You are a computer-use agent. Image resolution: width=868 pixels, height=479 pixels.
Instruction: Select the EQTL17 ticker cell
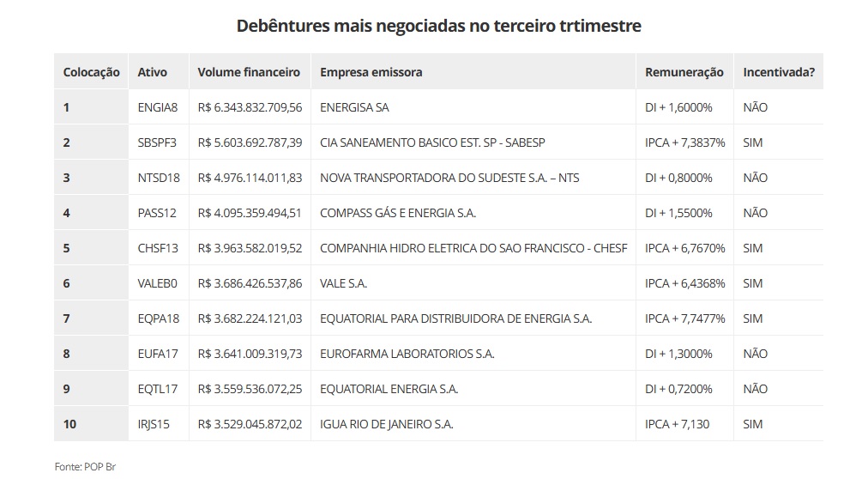[158, 389]
